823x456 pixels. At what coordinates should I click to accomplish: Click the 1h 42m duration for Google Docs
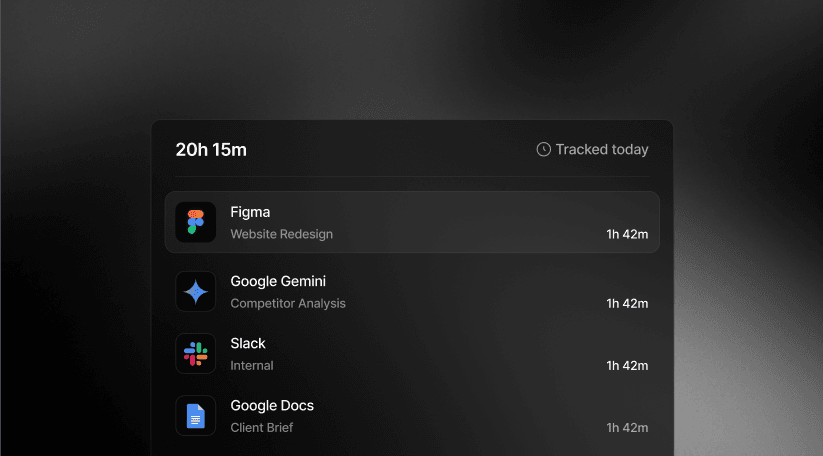(x=627, y=428)
